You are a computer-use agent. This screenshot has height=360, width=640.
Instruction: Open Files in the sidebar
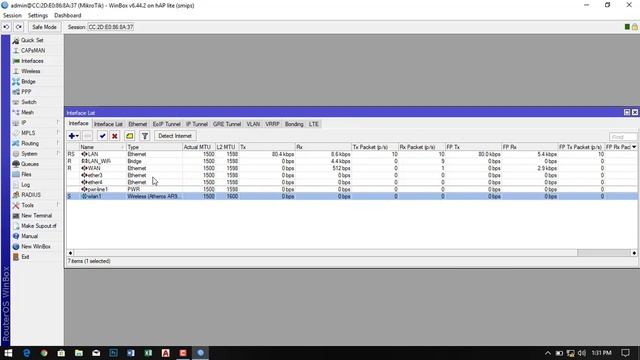tap(26, 174)
